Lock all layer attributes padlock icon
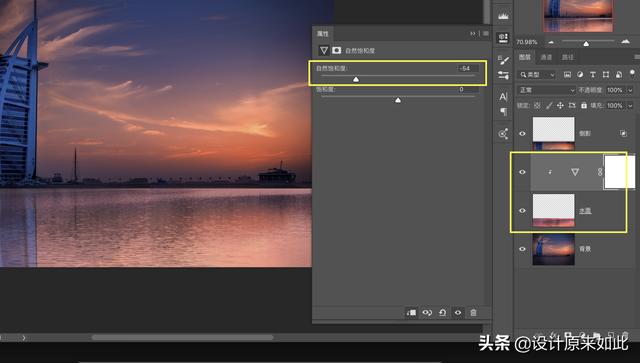The image size is (640, 363). [584, 105]
